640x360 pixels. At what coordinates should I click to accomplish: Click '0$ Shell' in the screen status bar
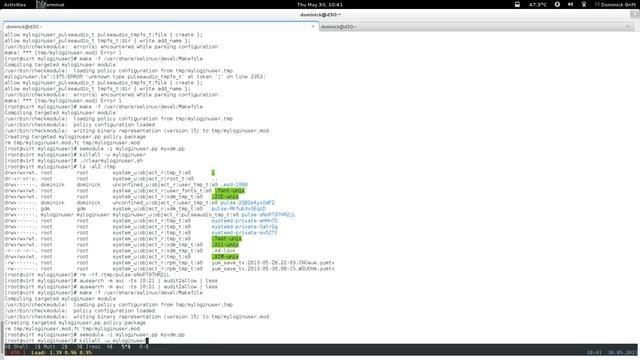pyautogui.click(x=17, y=347)
